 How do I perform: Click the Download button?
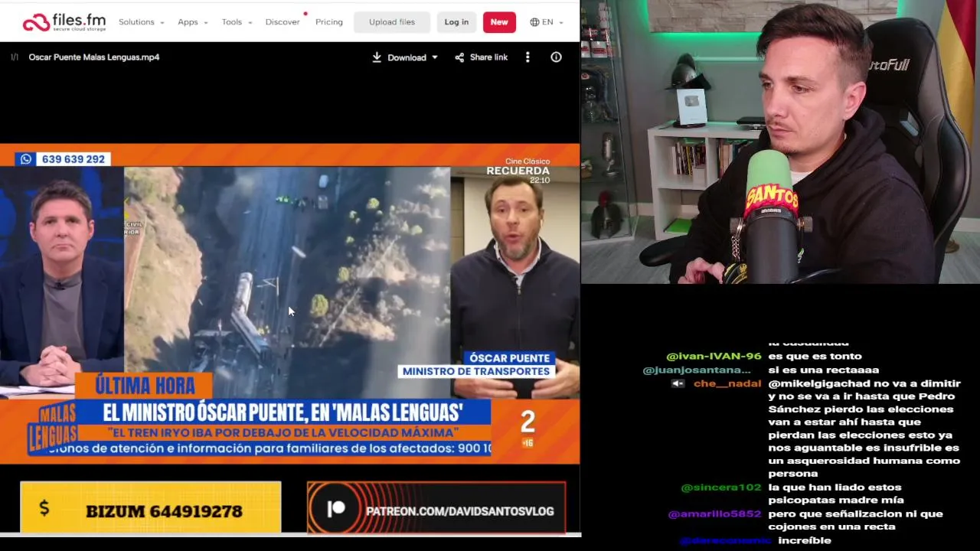[399, 57]
